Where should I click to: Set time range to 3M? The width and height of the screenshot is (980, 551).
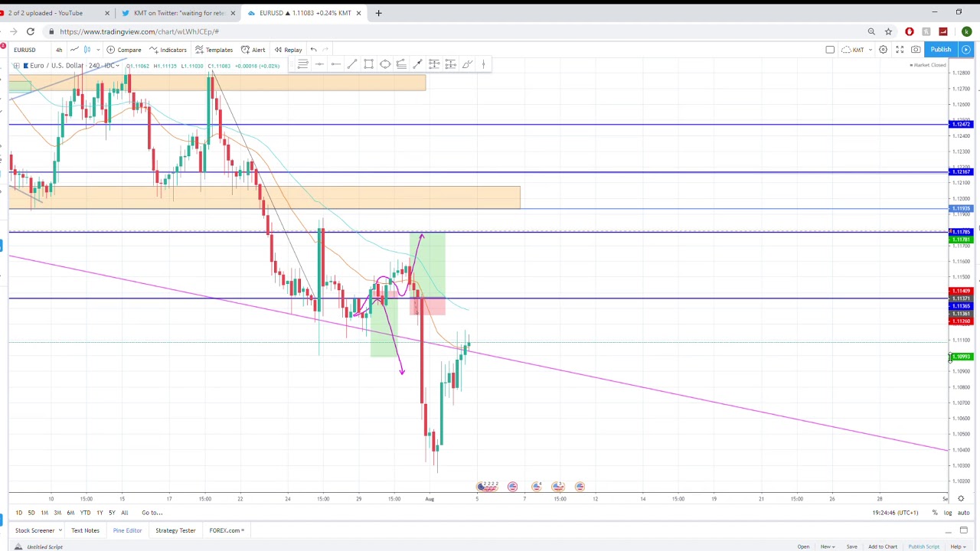point(57,513)
